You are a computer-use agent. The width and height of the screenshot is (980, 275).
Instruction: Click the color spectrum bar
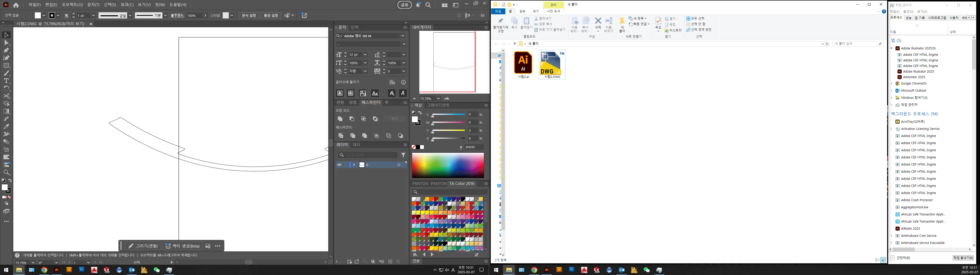(448, 165)
